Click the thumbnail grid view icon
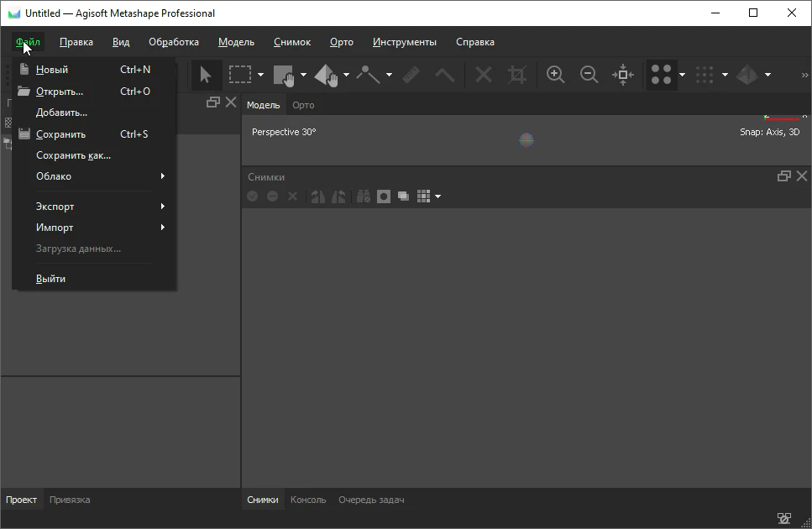 [x=423, y=196]
